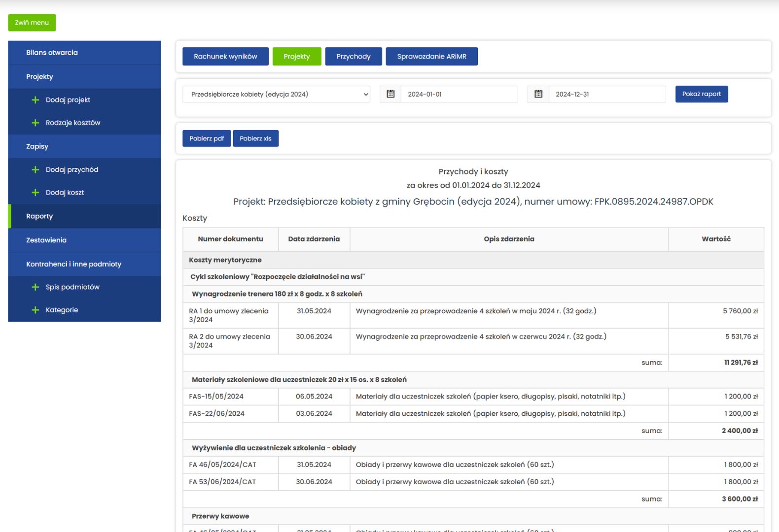Click the plus icon beside Dodaj przychód

pyautogui.click(x=35, y=170)
